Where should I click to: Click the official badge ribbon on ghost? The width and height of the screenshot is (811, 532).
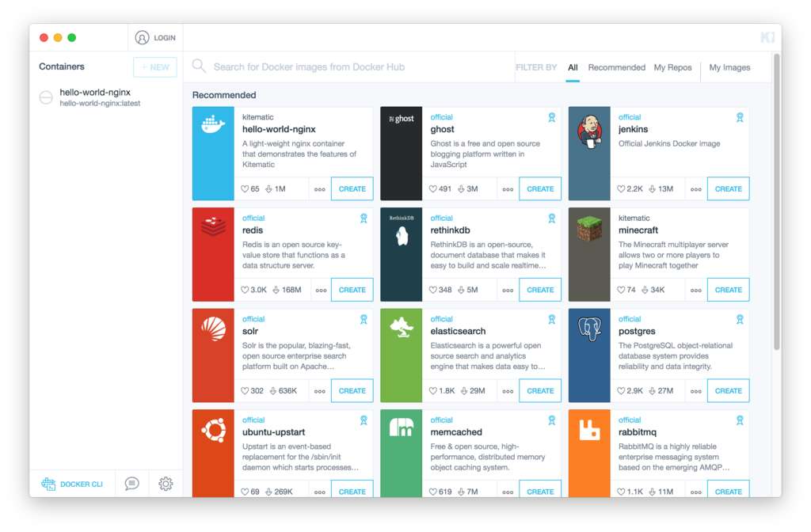[x=552, y=117]
